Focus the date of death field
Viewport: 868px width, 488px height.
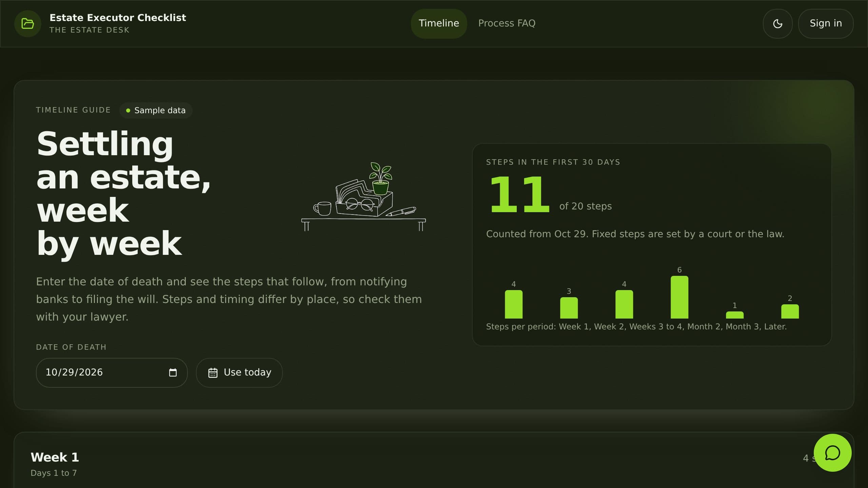[x=112, y=372]
